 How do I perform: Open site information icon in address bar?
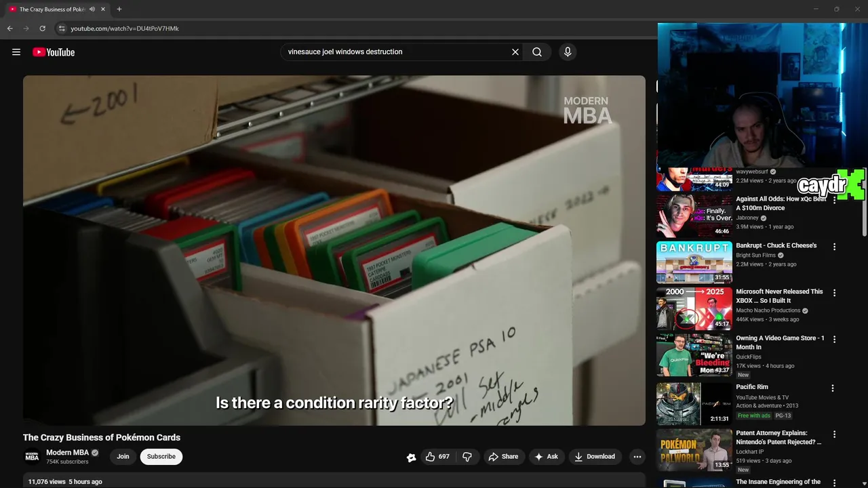pos(61,28)
